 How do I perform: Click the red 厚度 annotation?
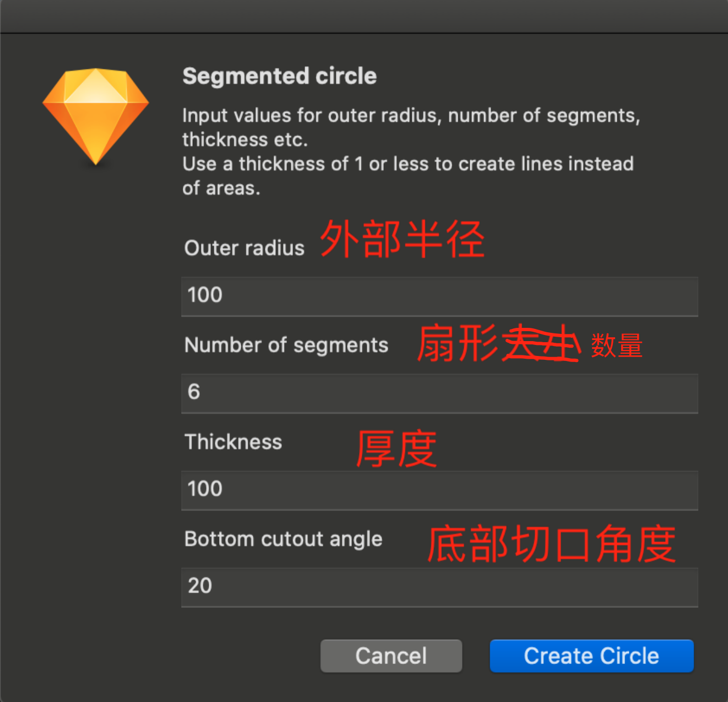pyautogui.click(x=396, y=449)
